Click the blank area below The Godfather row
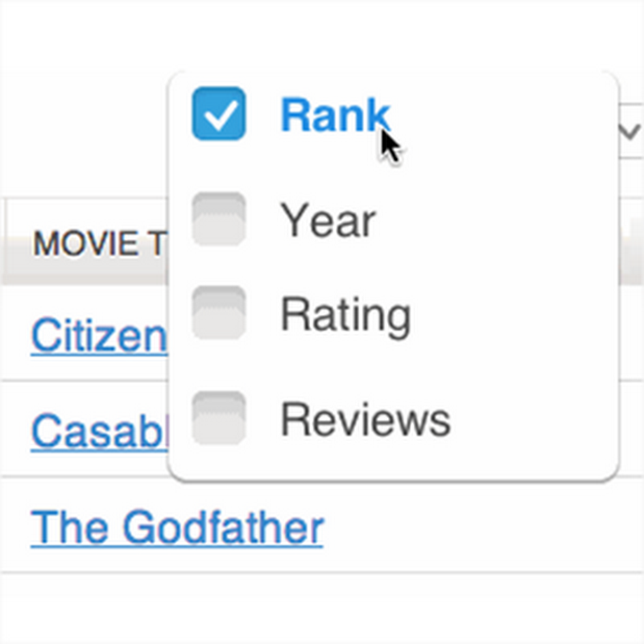644x644 pixels. (x=322, y=609)
